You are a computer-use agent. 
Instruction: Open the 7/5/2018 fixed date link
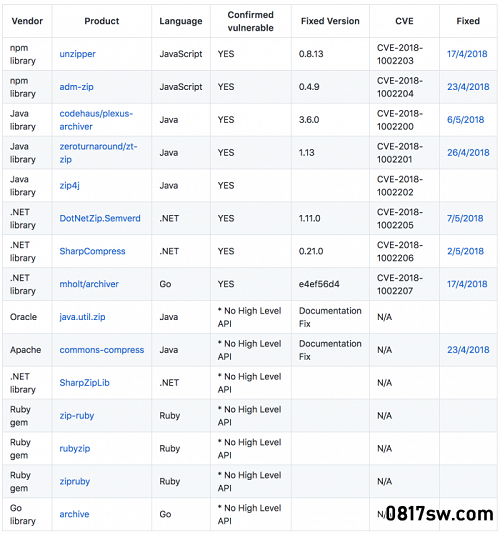tap(465, 218)
